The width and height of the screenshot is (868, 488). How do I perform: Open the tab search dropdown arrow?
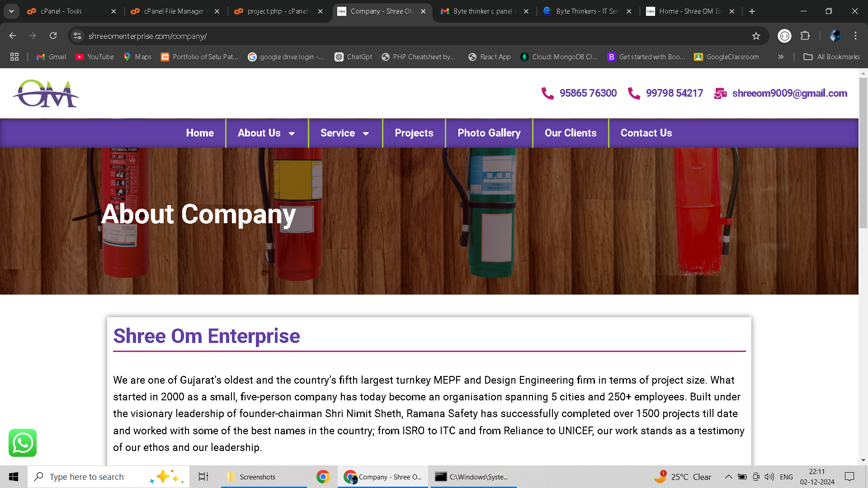[11, 11]
